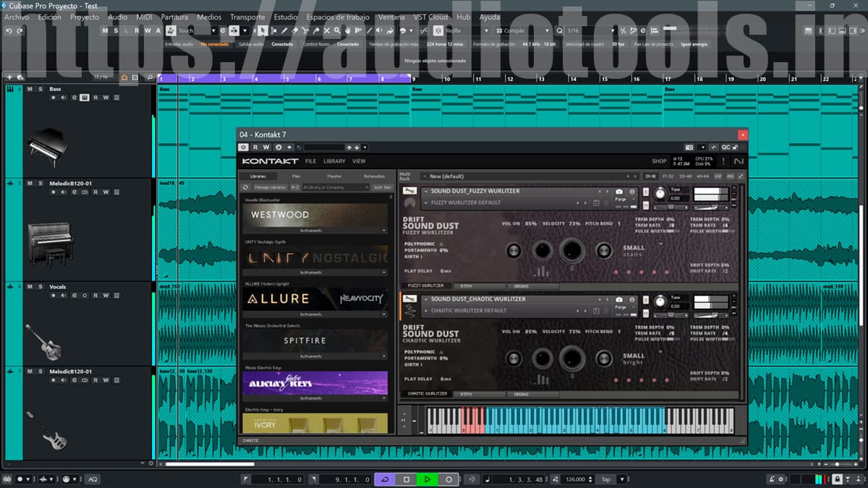Image resolution: width=868 pixels, height=488 pixels.
Task: Click the Instr Nav button
Action: tap(383, 187)
